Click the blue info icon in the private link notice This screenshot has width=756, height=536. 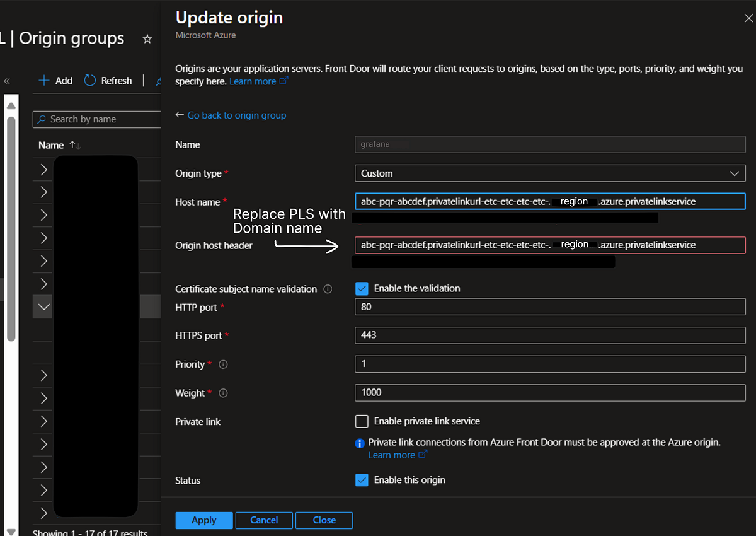pyautogui.click(x=360, y=443)
